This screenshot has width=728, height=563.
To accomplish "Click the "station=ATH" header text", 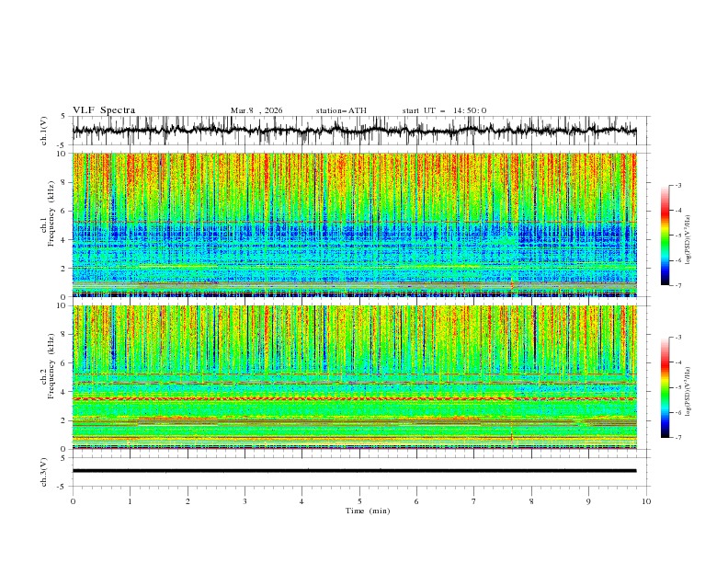I will click(x=341, y=110).
